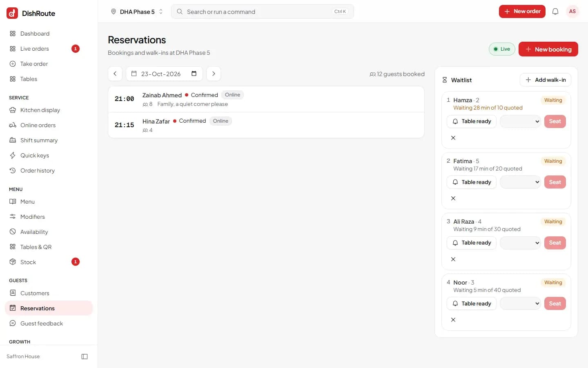View Order history
This screenshot has height=368, width=588.
[x=49, y=171]
